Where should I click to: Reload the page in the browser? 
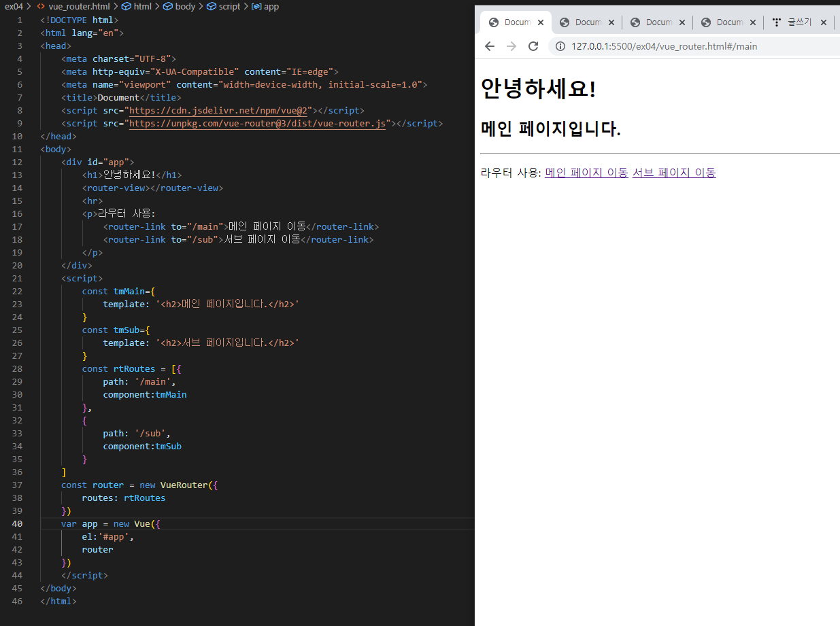533,46
